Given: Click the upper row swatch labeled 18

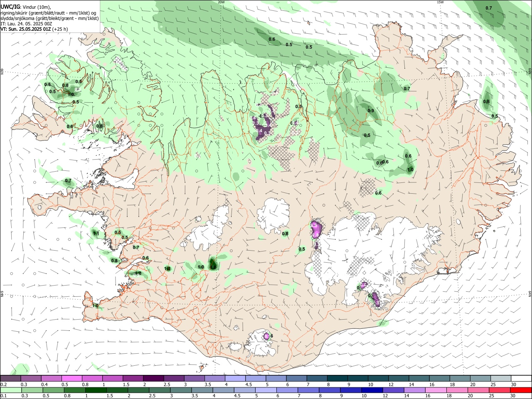Looking at the screenshot, I should coord(460,379).
